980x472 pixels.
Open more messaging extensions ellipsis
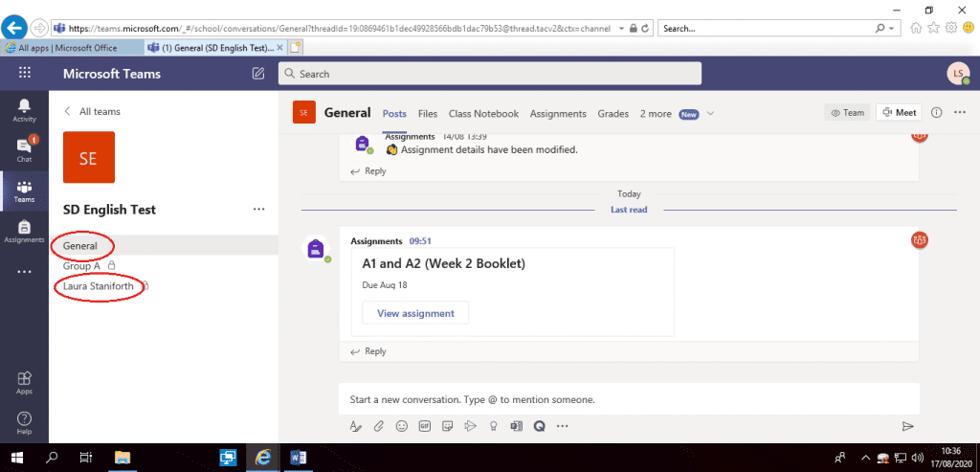(x=562, y=426)
